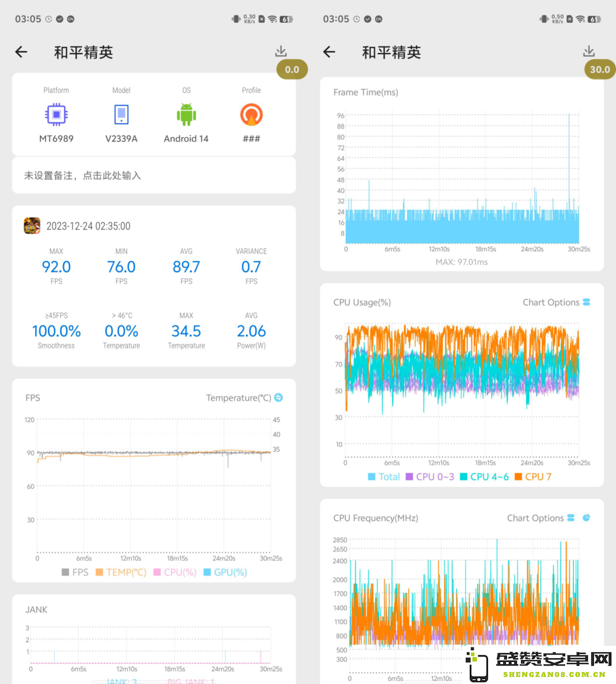Tap the 0.7 VARIANCE value

click(x=251, y=267)
